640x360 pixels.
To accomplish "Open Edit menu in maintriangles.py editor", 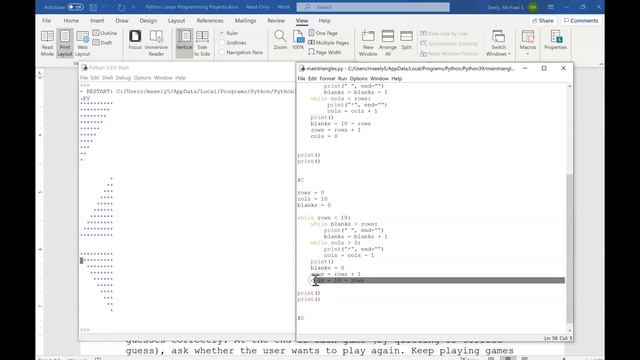I will [312, 78].
